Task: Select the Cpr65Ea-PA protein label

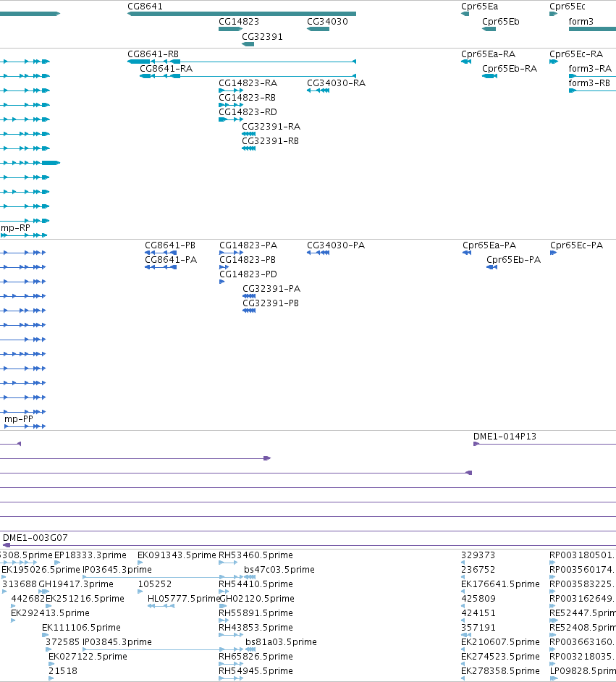Action: click(489, 245)
